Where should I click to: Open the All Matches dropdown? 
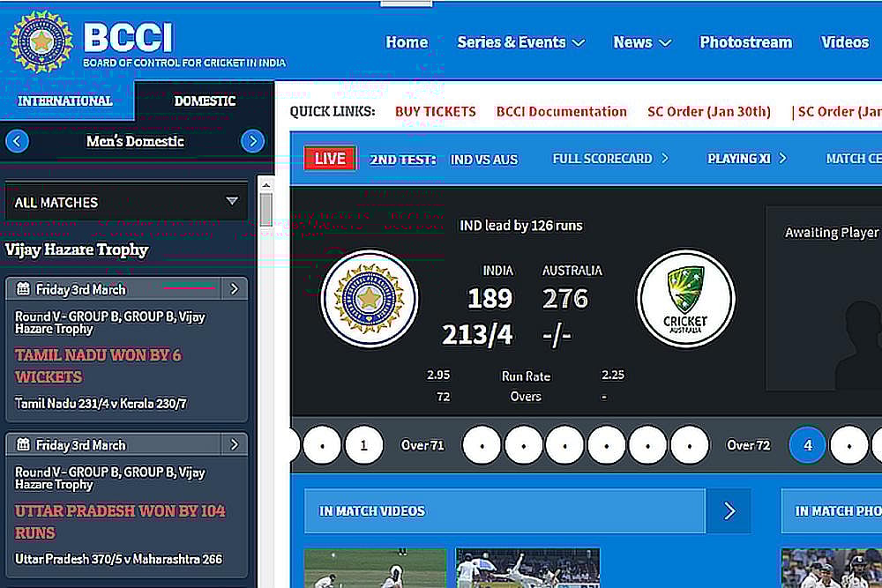point(126,202)
